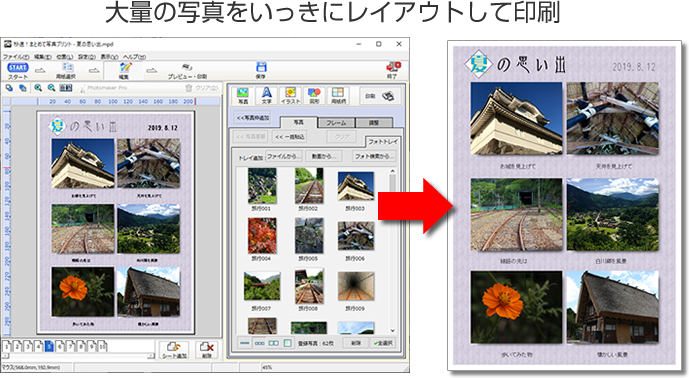Open the 表示(V) menu

[109, 57]
